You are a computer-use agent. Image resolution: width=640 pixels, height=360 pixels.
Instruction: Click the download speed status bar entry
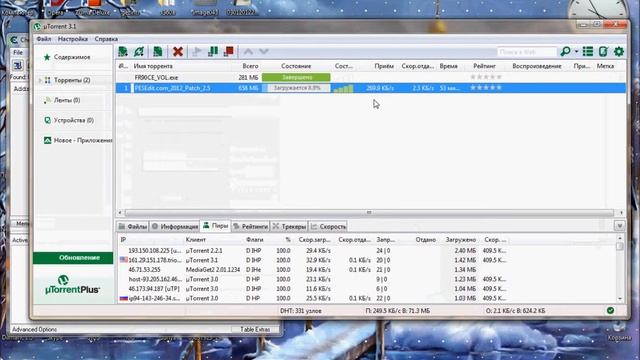tap(398, 311)
